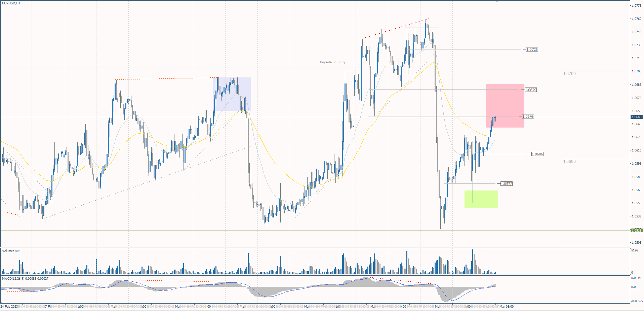
Task: Click the 'Mar 08:00' time axis label
Action: pos(506,307)
